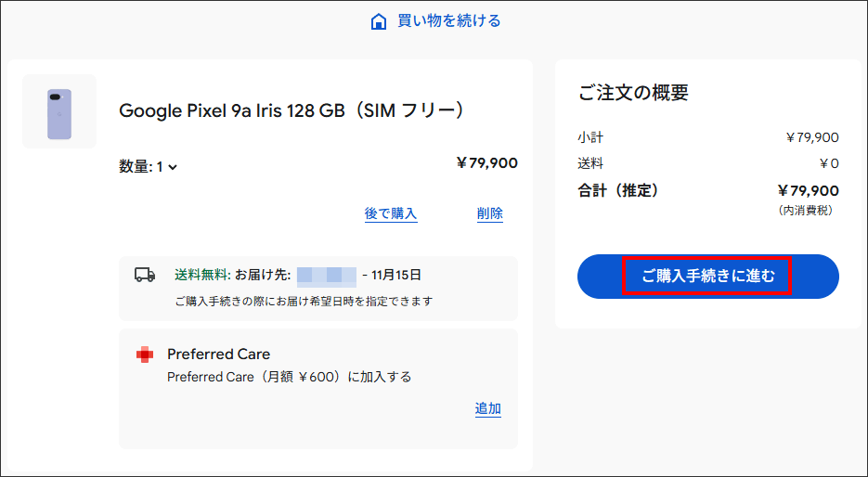This screenshot has height=477, width=868.
Task: Click the blurred delivery address
Action: [327, 275]
